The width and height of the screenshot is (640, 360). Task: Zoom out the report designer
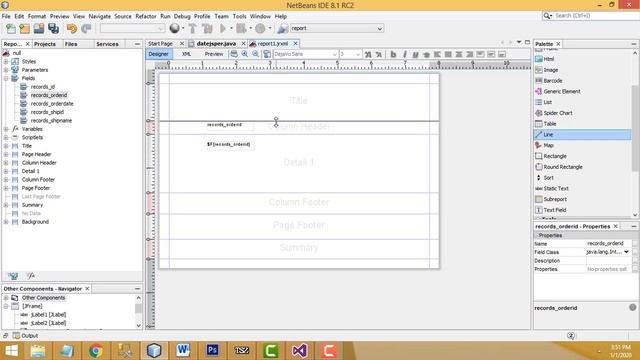pyautogui.click(x=255, y=54)
